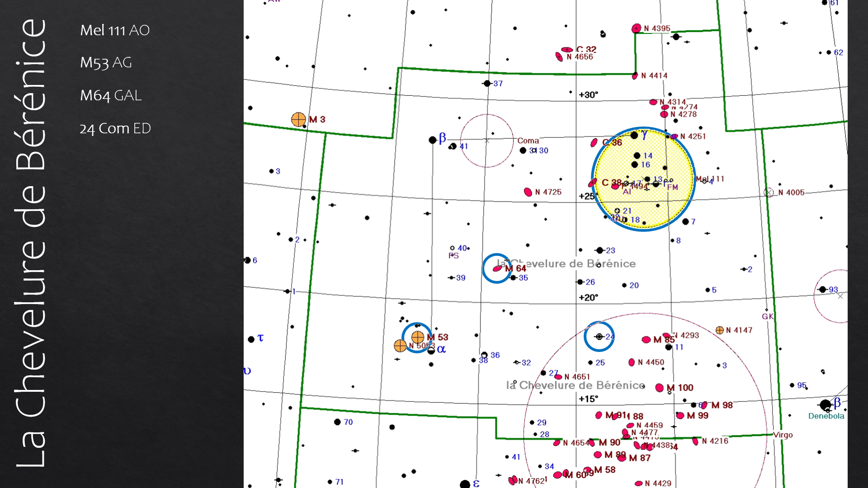
Task: Click the 'Coma' radiant label
Action: point(528,141)
